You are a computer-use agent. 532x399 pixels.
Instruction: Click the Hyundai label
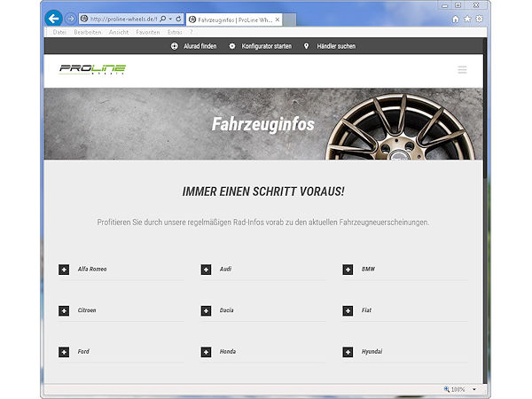pos(372,351)
